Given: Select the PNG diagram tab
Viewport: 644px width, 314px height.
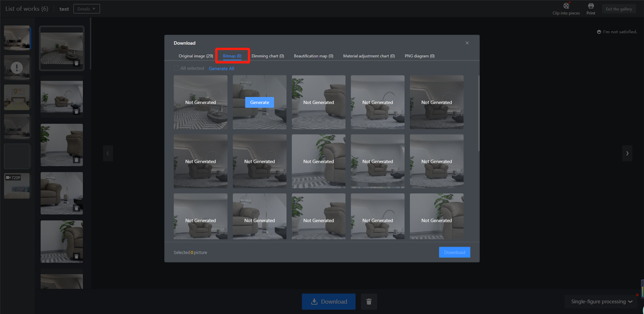Looking at the screenshot, I should pyautogui.click(x=419, y=56).
